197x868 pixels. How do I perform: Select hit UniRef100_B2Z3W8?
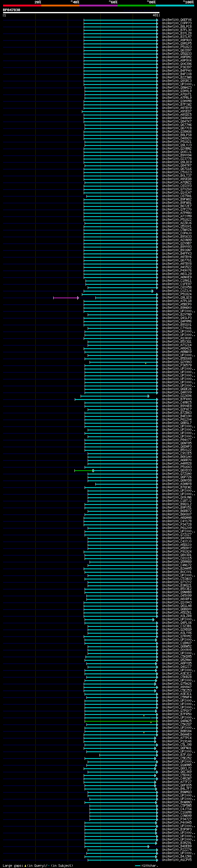click(176, 78)
